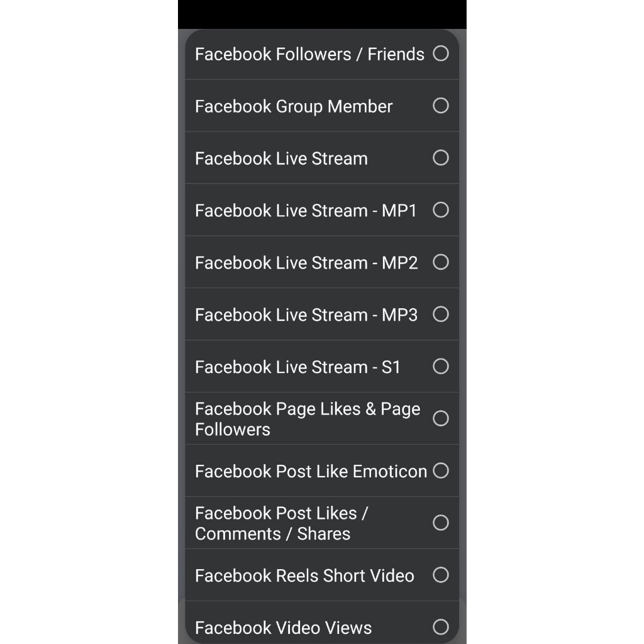Select the Post Like Emoticon radio button
The height and width of the screenshot is (644, 644).
tap(441, 471)
